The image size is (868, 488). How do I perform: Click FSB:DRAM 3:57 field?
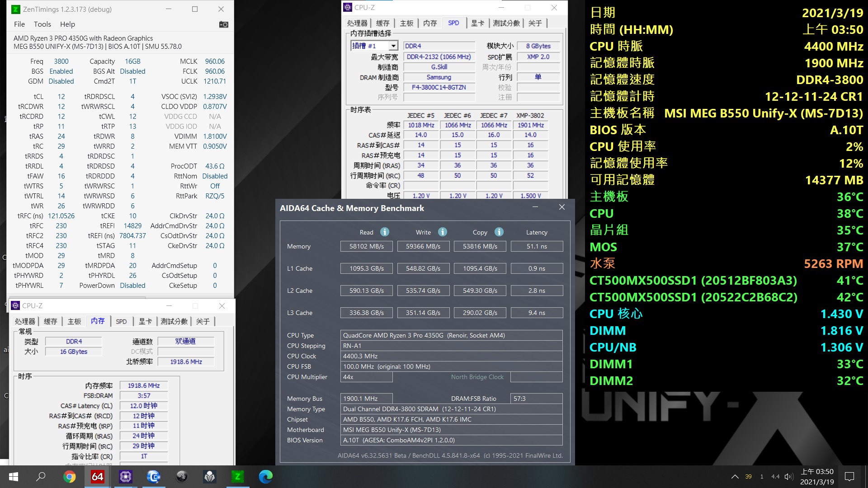[143, 396]
